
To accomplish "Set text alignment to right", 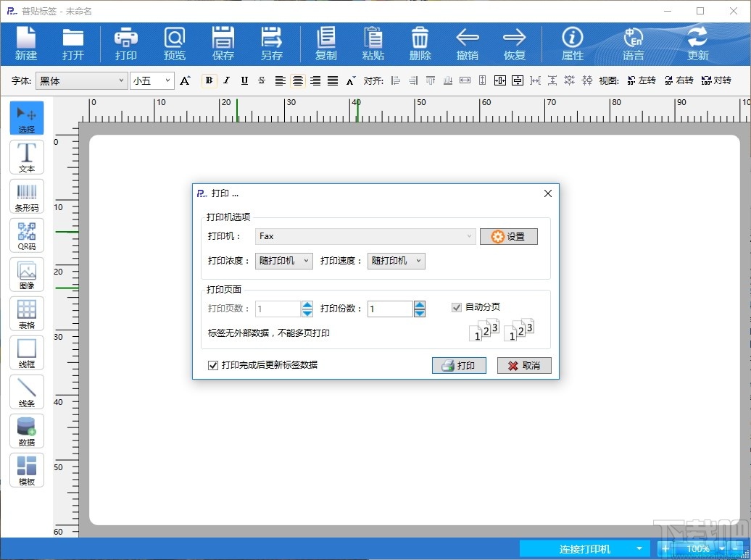I will click(315, 80).
